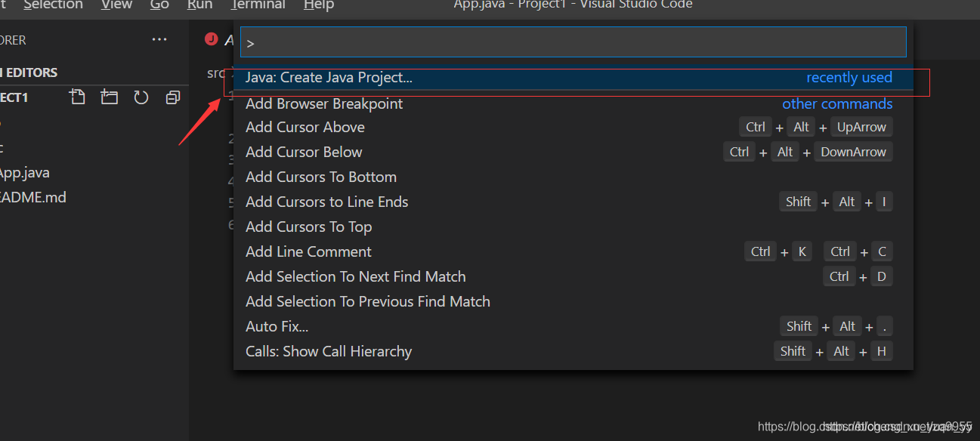This screenshot has width=980, height=441.
Task: Select Add Cursors to Line Ends
Action: coord(573,202)
